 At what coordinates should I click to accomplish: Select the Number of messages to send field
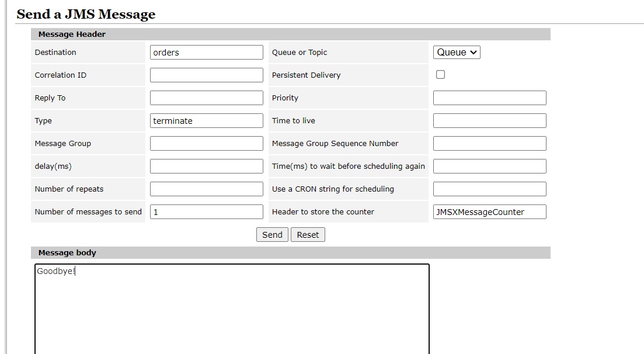pos(206,211)
